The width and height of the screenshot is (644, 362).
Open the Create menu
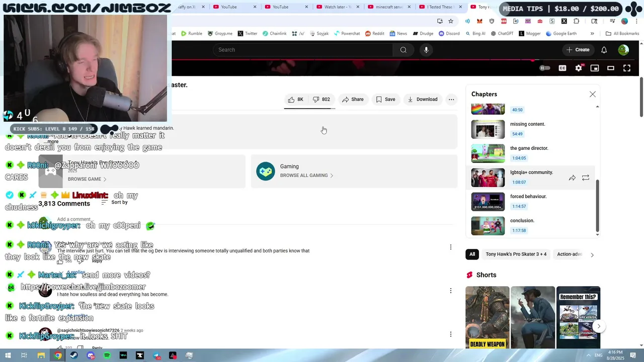[x=578, y=50]
